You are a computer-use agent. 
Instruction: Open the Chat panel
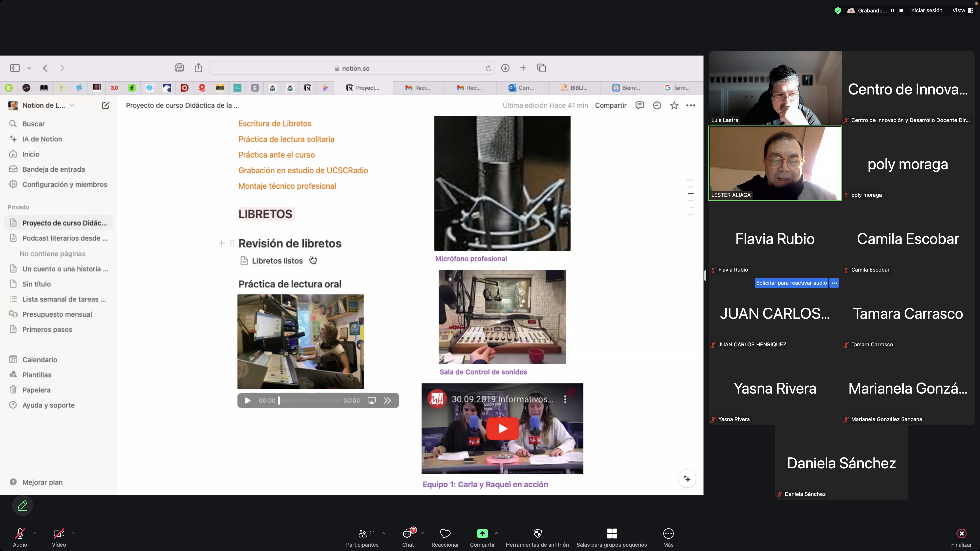408,537
